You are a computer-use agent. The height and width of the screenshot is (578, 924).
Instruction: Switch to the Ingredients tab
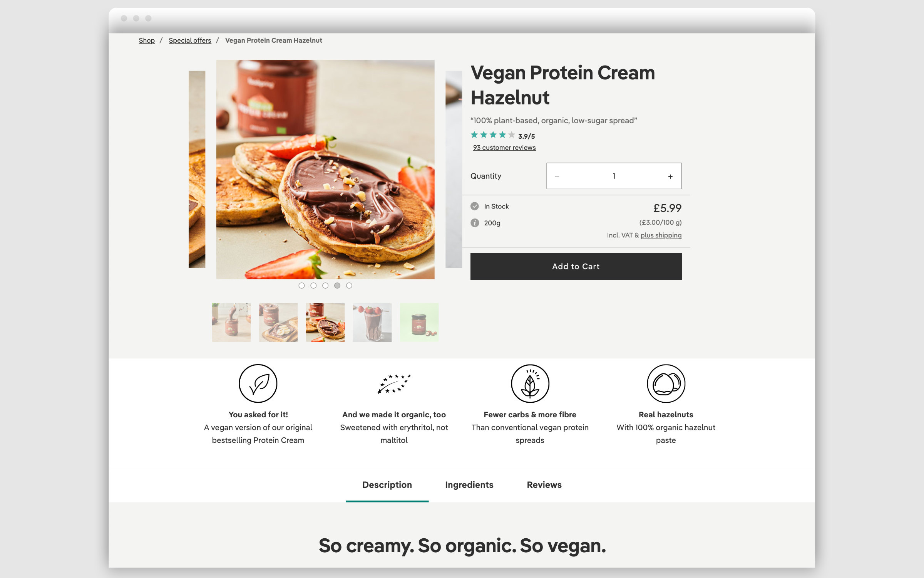469,485
